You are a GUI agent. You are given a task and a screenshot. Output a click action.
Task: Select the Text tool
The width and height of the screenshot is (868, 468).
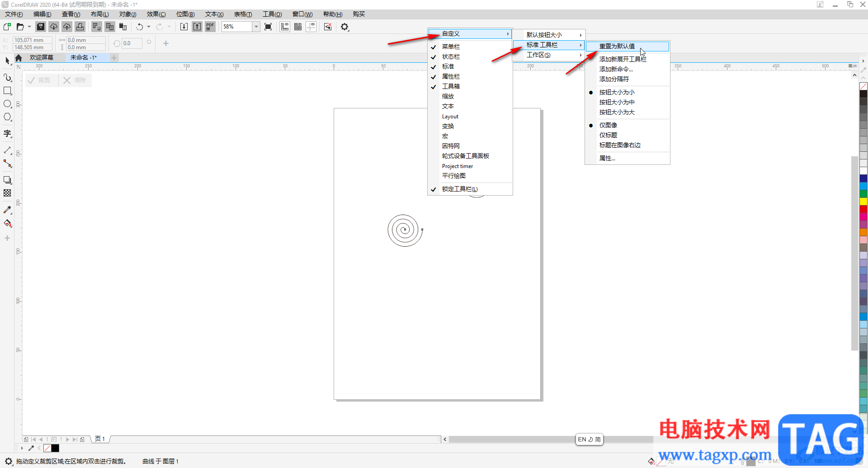click(x=7, y=133)
